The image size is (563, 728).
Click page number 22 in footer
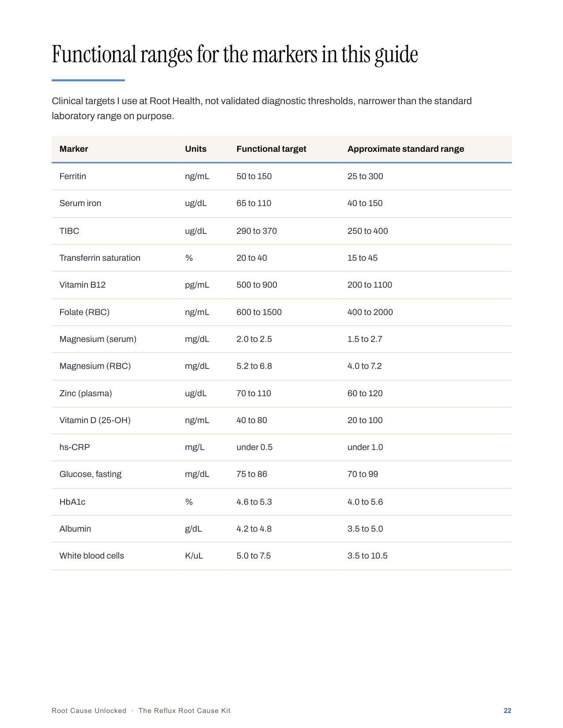pyautogui.click(x=507, y=711)
